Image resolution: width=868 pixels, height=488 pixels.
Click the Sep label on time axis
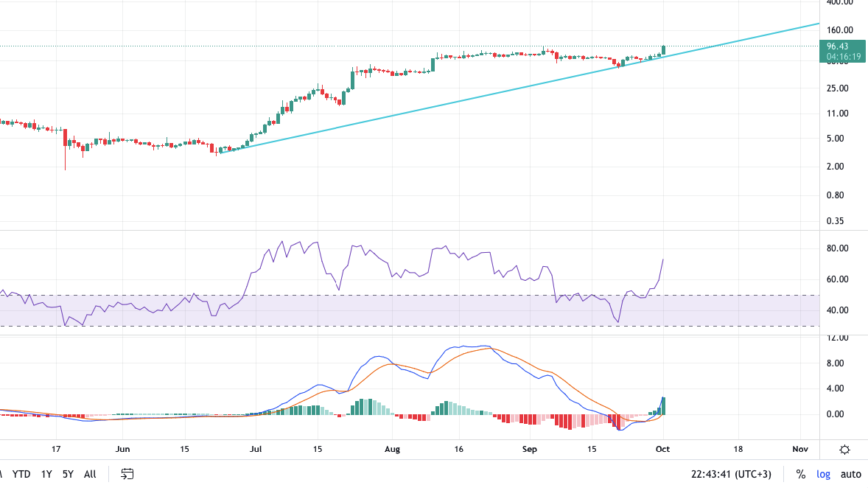tap(530, 449)
